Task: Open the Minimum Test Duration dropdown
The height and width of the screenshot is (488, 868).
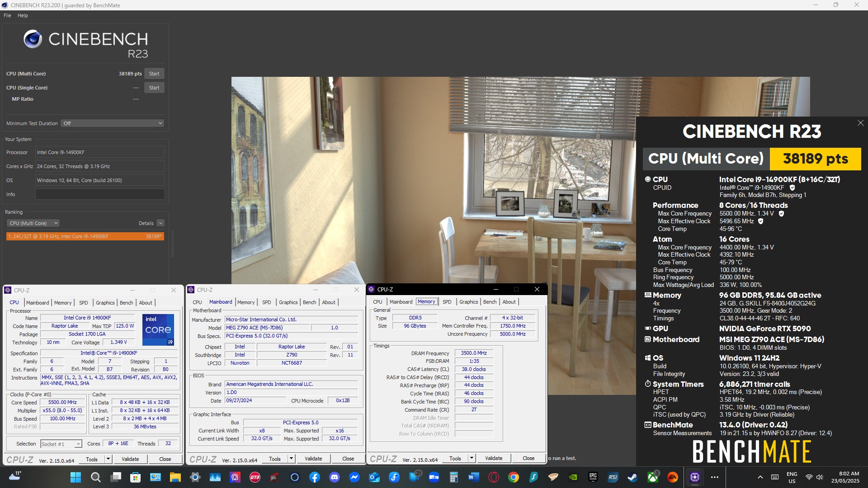Action: [112, 123]
